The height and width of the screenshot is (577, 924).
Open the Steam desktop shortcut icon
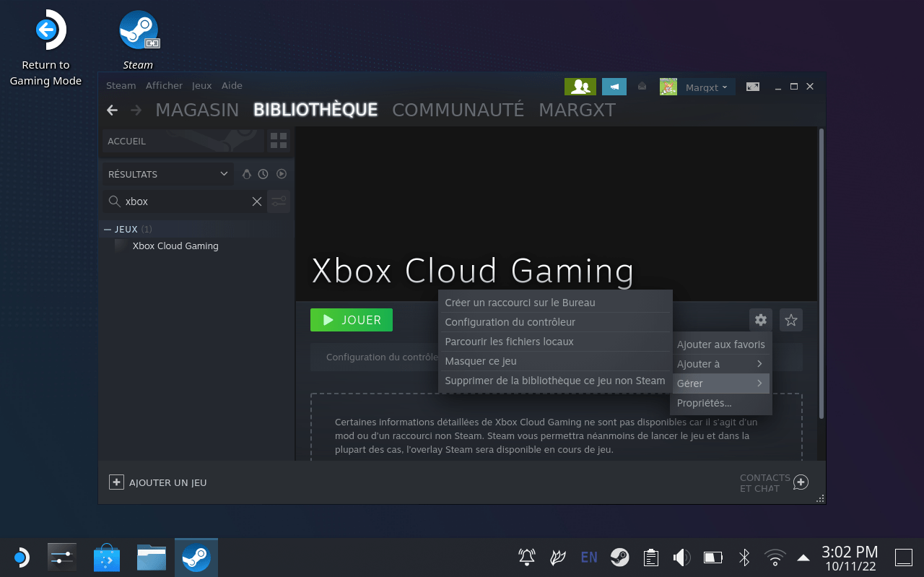click(138, 31)
